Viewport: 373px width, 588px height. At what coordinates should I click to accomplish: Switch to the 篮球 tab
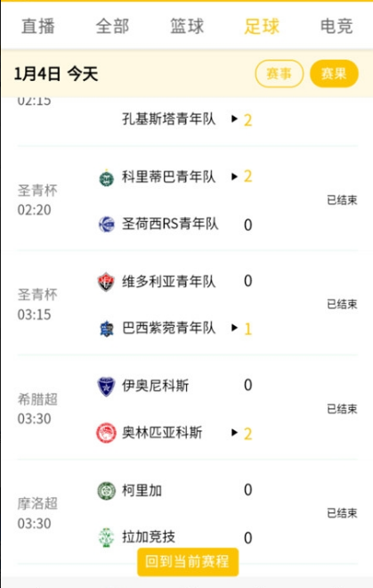tap(187, 26)
